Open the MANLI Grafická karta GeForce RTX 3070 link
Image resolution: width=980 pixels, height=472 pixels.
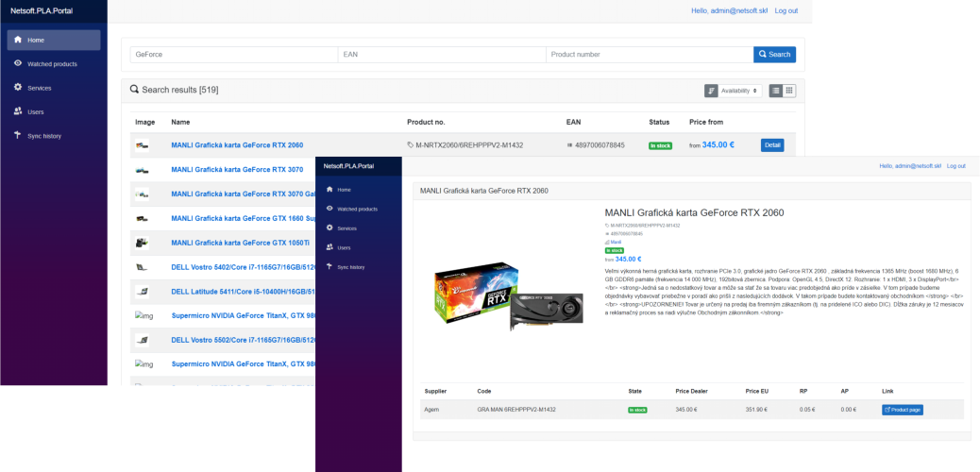click(x=237, y=169)
